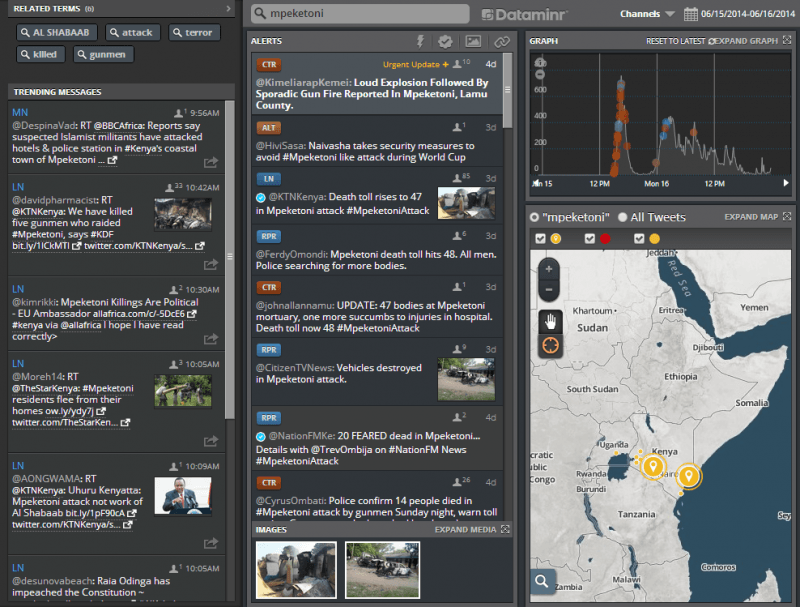This screenshot has height=607, width=800.
Task: Select the gunmen related term
Action: (103, 54)
